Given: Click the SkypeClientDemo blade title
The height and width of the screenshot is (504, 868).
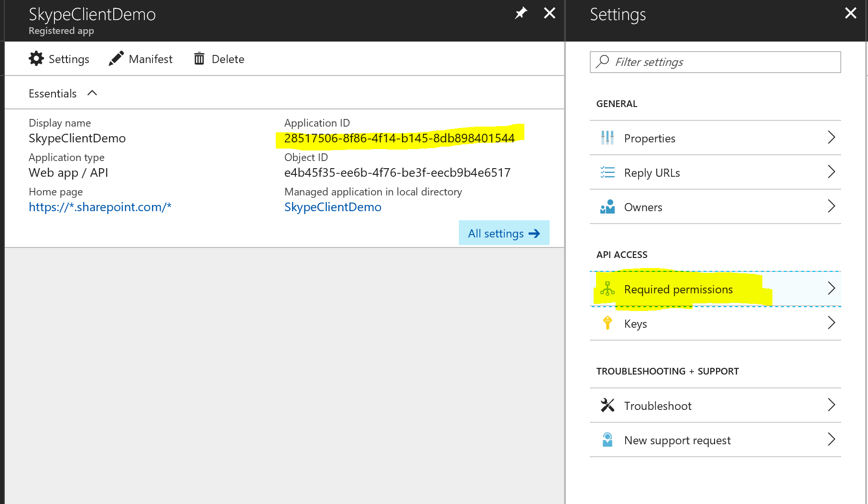Looking at the screenshot, I should click(x=92, y=15).
